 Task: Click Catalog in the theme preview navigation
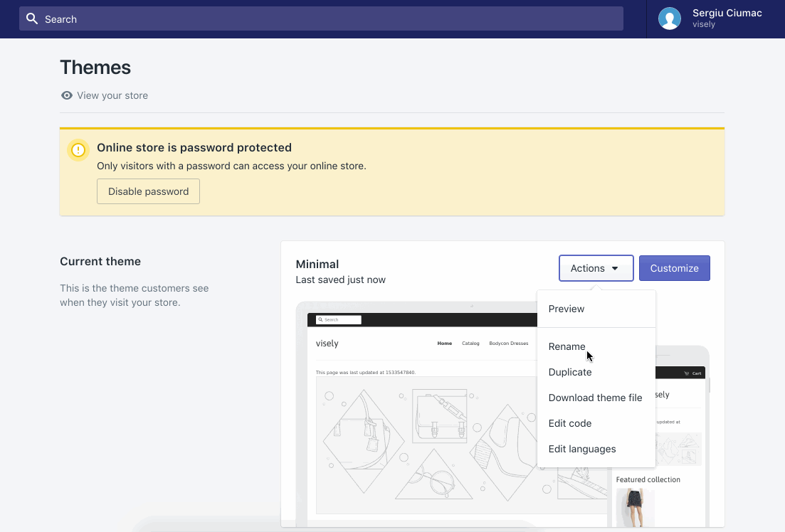coord(470,344)
